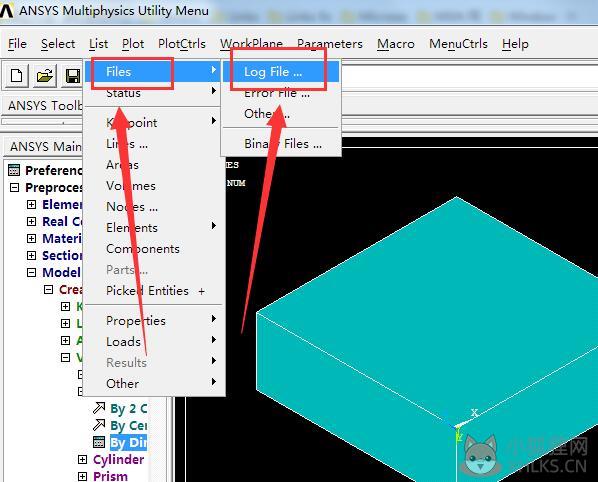Click the New file toolbar icon

pos(16,76)
